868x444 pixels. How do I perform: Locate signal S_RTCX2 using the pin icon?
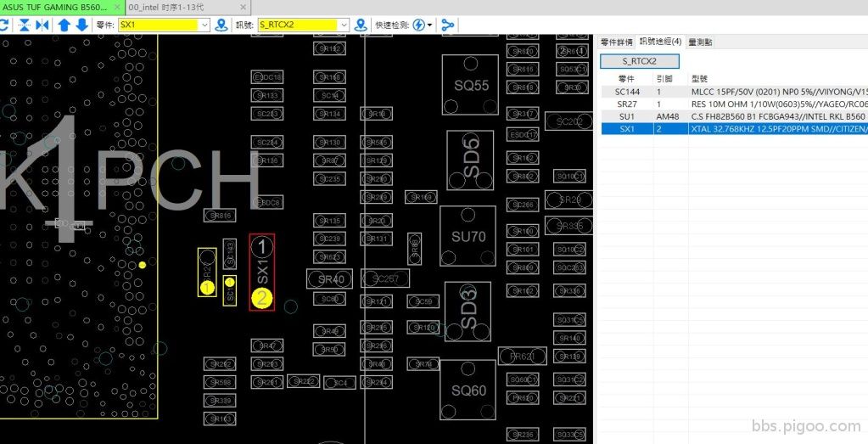361,25
